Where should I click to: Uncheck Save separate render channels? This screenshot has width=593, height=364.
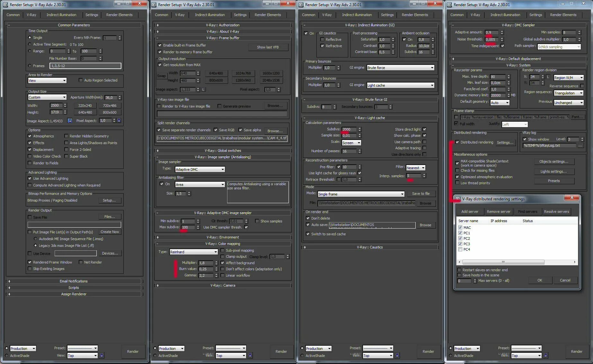pos(159,130)
